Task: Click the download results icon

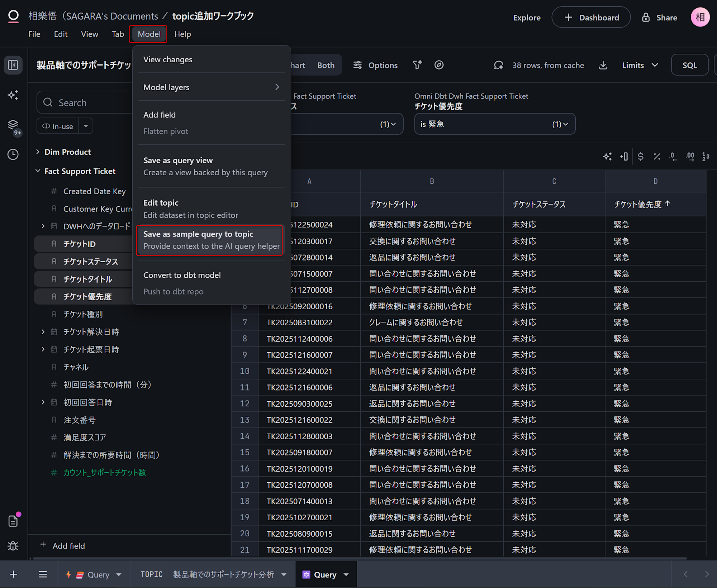Action: [x=603, y=65]
